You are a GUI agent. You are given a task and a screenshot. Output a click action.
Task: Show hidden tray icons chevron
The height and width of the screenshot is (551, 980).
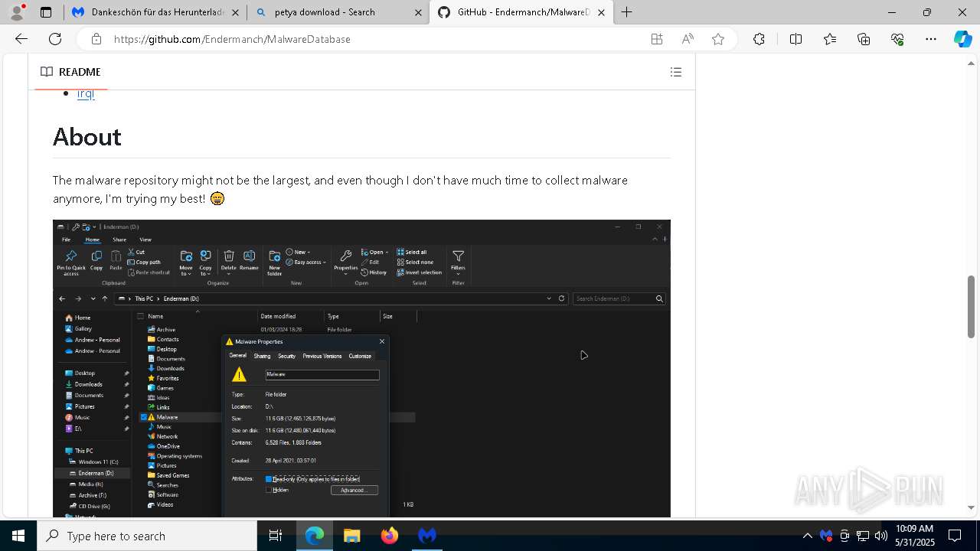coord(807,536)
